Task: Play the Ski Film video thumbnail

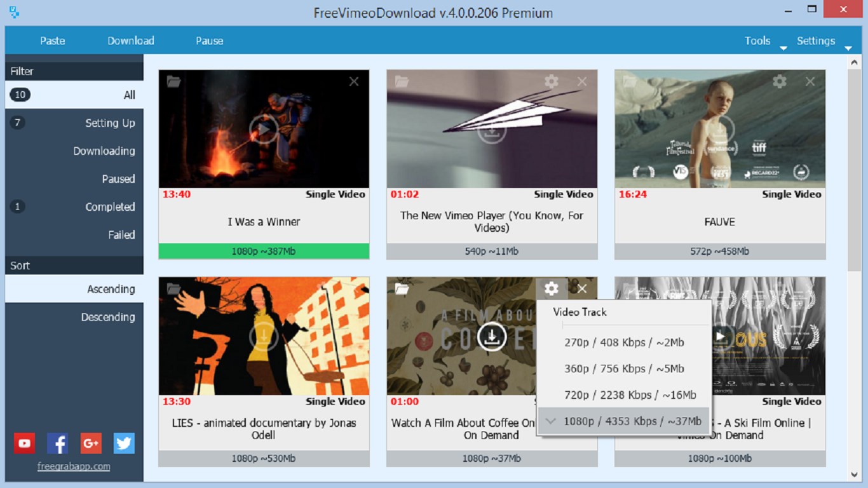Action: point(719,337)
